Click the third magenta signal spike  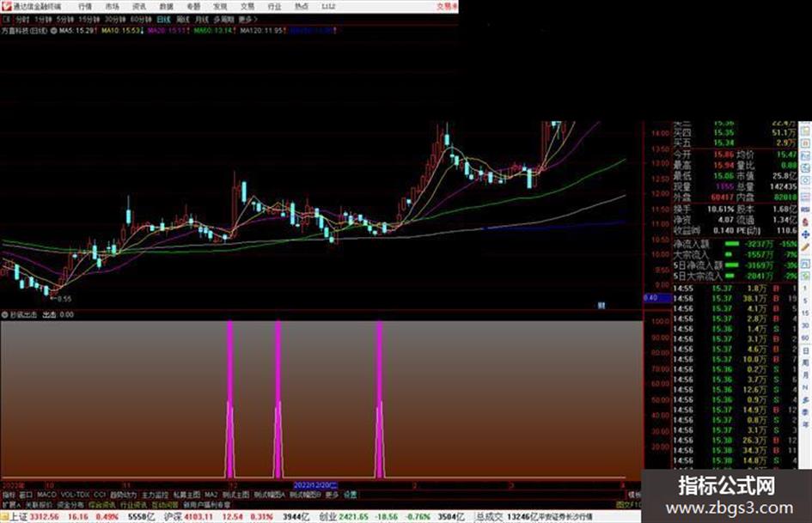coord(380,398)
